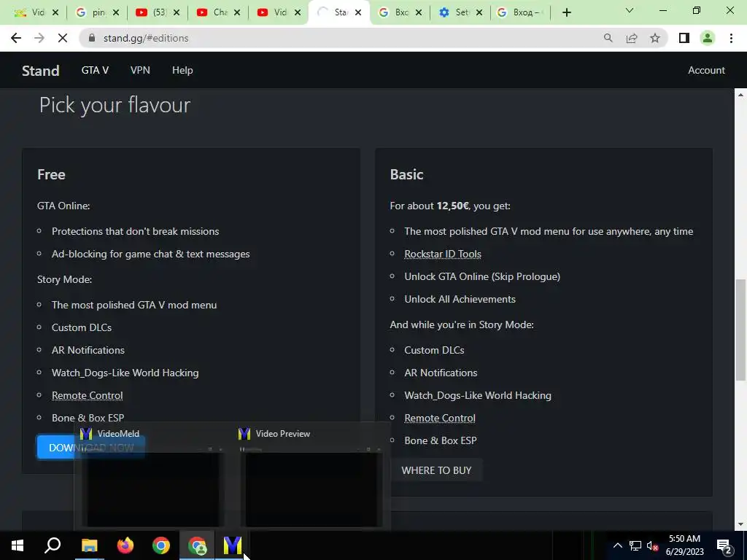Open the Help nav menu item
This screenshot has width=747, height=560.
click(x=182, y=70)
